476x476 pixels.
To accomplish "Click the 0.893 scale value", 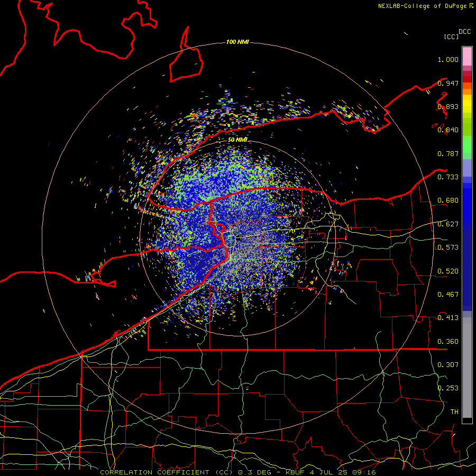I will click(x=448, y=106).
